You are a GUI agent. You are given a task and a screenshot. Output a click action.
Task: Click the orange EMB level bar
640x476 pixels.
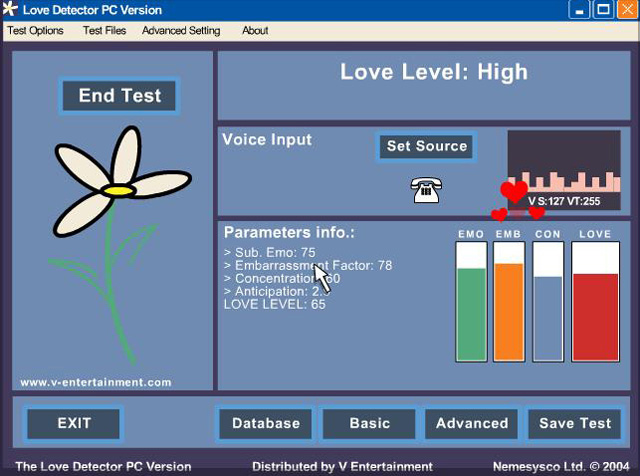(x=509, y=311)
